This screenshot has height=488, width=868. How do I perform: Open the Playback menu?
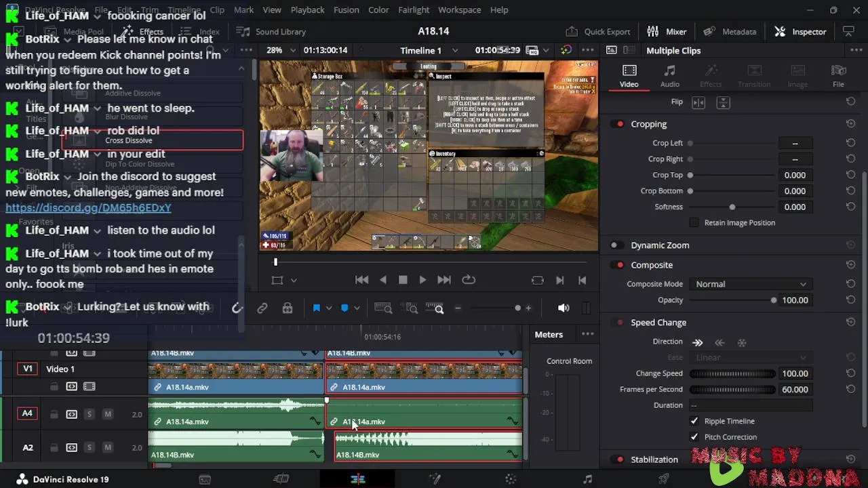pos(307,9)
